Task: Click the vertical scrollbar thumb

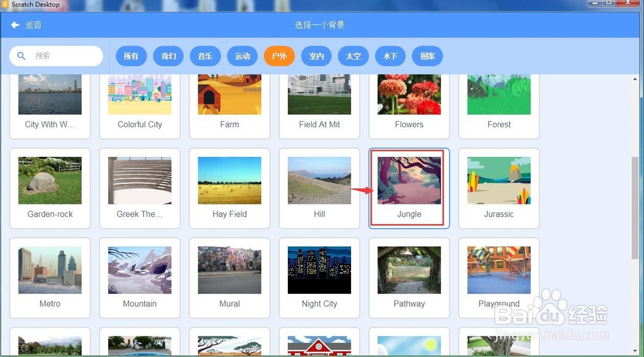Action: [636, 208]
